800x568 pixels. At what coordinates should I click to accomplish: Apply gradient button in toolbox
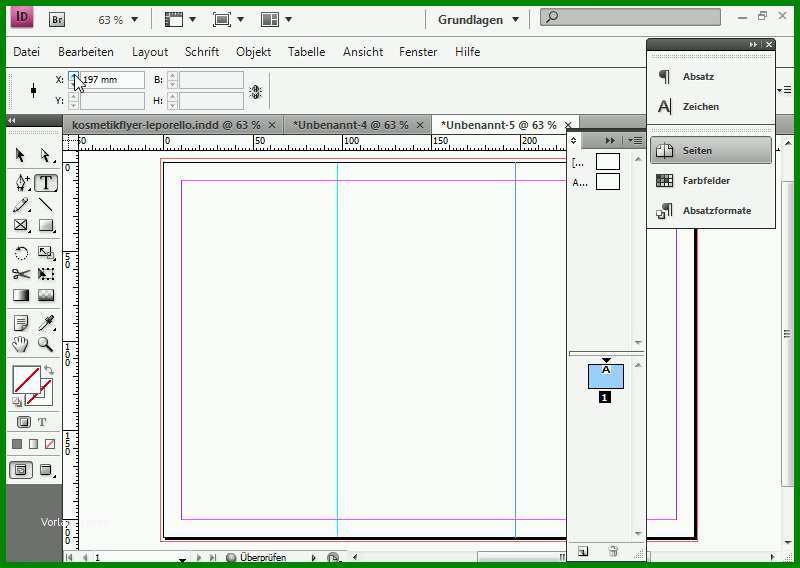[x=34, y=444]
